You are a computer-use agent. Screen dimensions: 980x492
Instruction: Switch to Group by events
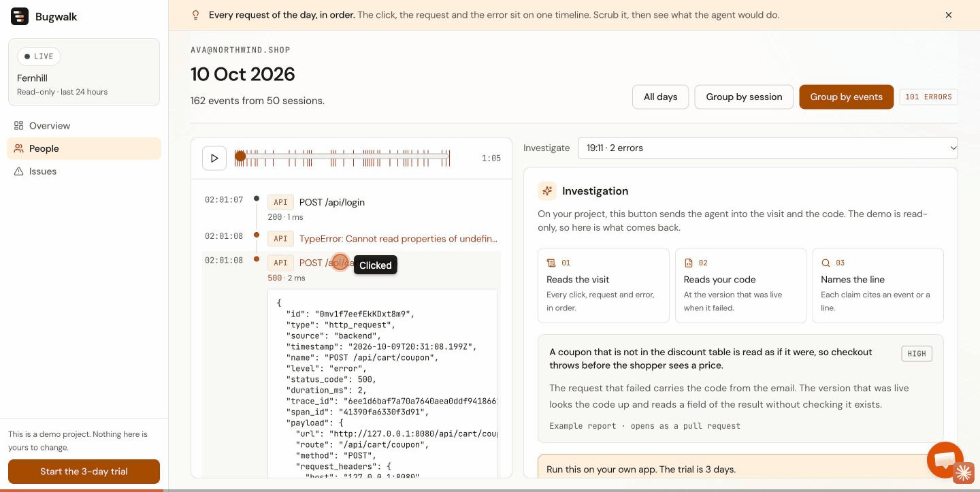pos(846,97)
